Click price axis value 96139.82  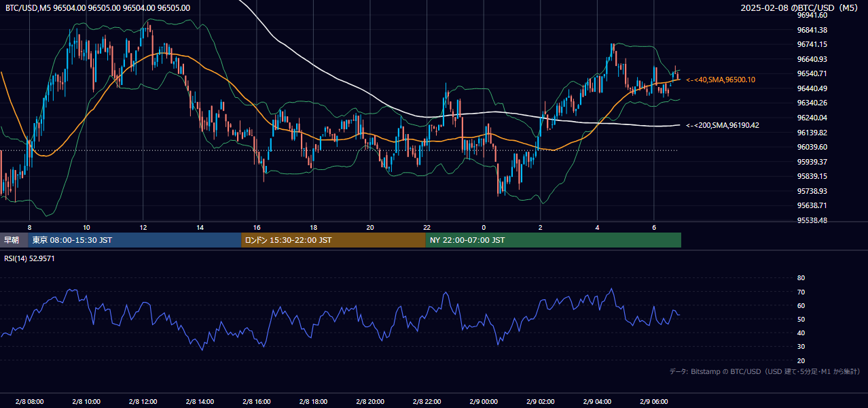click(812, 133)
